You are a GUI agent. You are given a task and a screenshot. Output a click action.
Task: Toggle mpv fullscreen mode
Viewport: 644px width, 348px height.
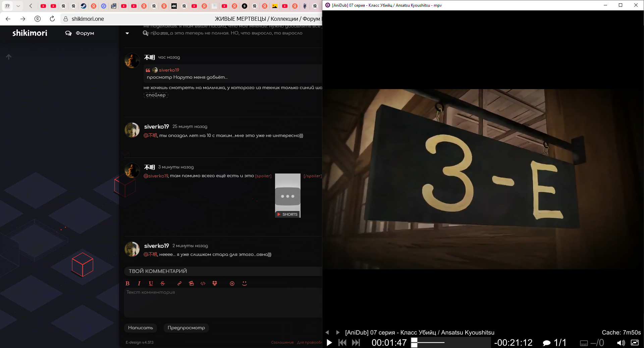[x=635, y=343]
